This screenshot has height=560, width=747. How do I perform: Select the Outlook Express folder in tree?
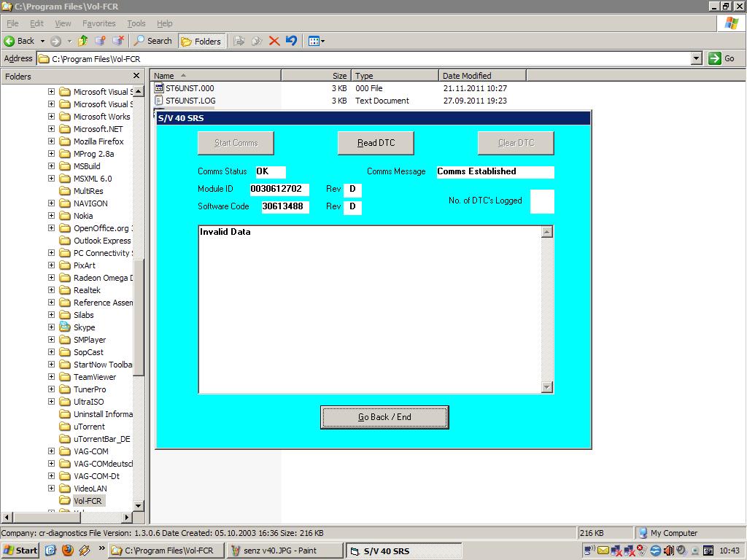point(102,241)
